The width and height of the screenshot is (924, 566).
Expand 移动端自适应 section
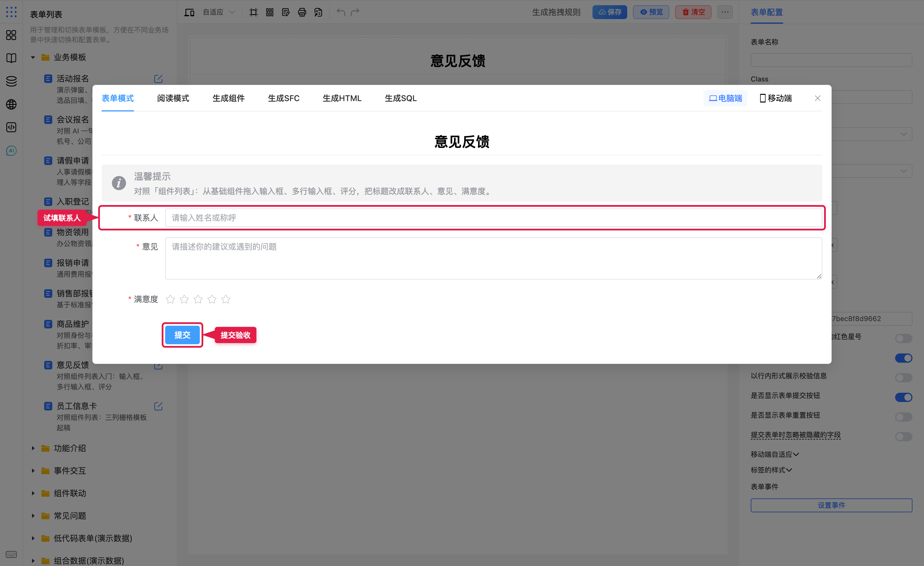tap(775, 454)
